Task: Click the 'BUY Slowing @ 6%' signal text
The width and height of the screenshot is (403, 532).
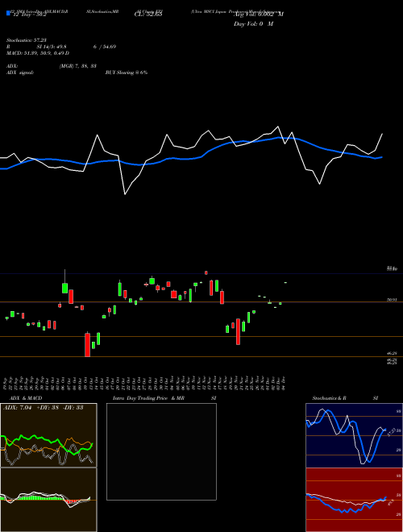Action: [x=127, y=73]
